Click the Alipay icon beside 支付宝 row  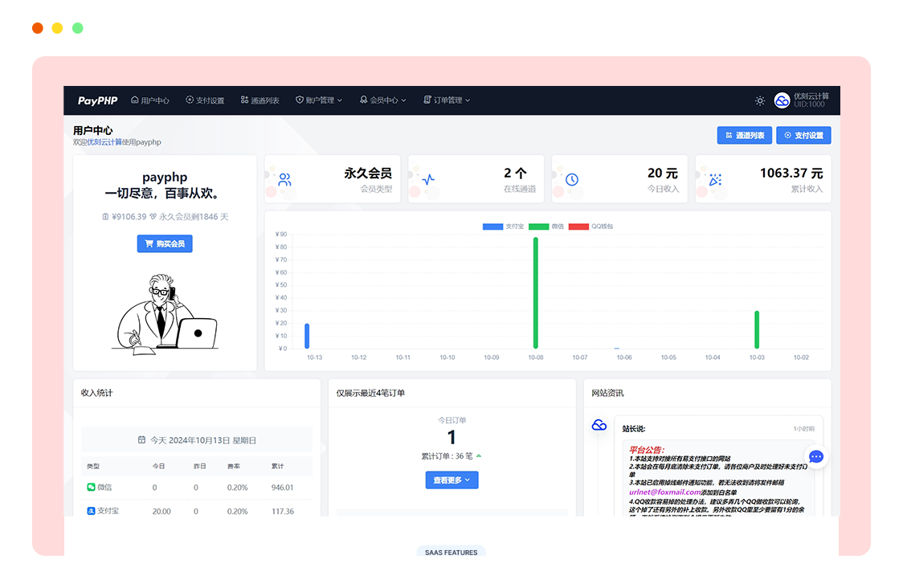[x=92, y=509]
